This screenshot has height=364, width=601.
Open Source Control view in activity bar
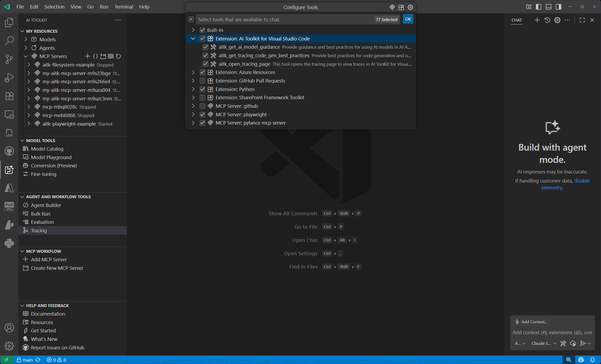click(9, 59)
